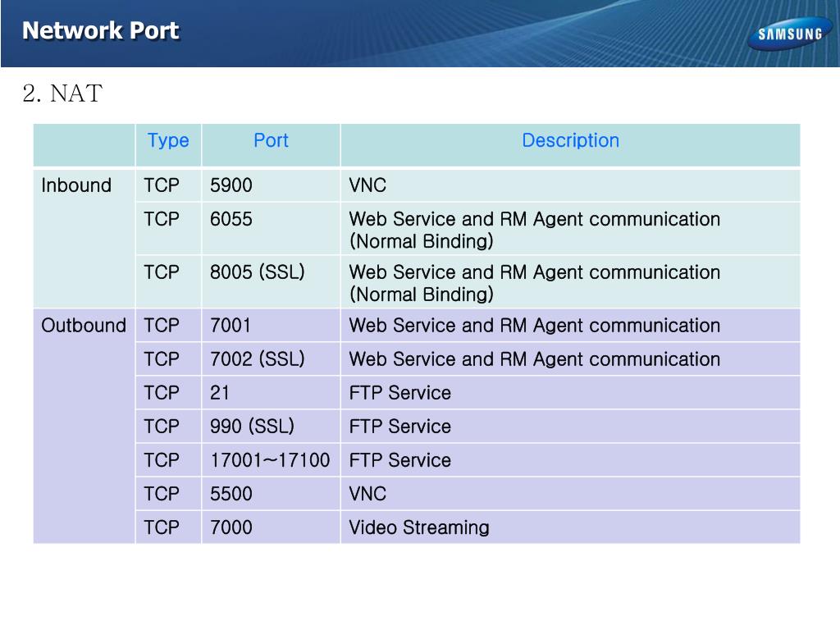Click "TCP" in the 8005 (SSL) row
The image size is (840, 630).
click(x=162, y=272)
